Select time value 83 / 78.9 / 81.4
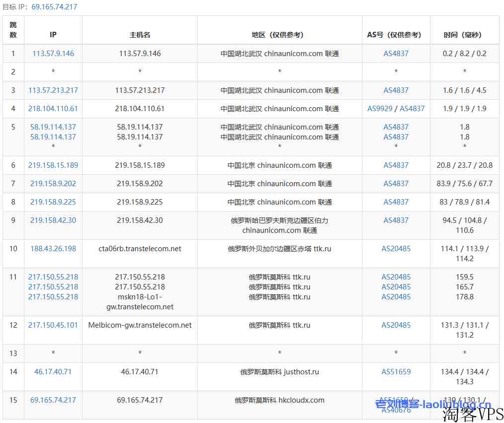The image size is (504, 423). (x=464, y=202)
